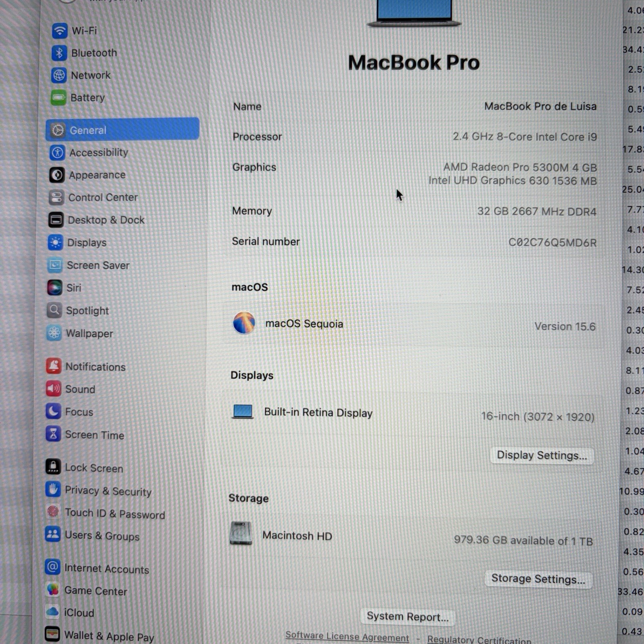644x644 pixels.
Task: Open Bluetooth settings via its icon
Action: [59, 53]
